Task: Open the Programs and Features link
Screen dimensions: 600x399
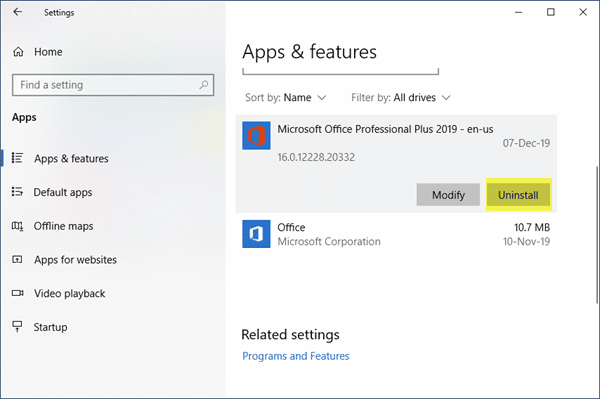Action: (296, 356)
